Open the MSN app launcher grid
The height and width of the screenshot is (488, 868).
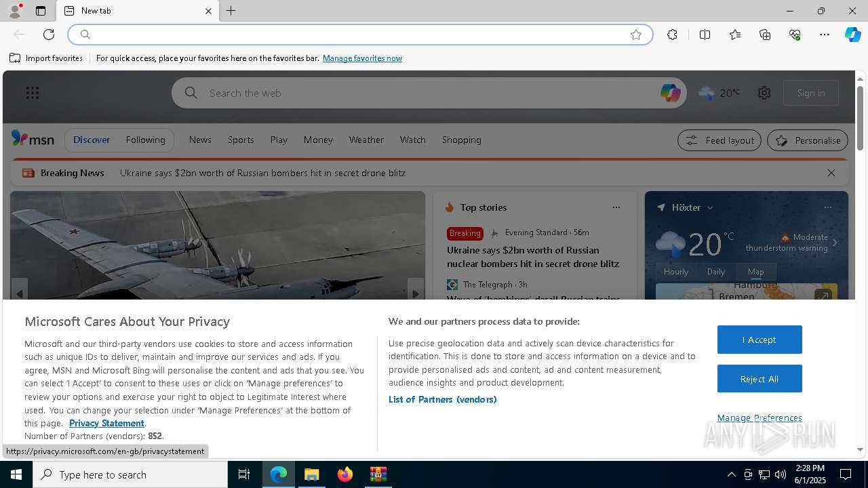[x=33, y=93]
